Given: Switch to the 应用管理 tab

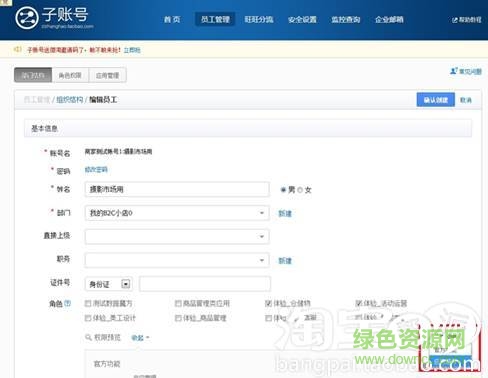Looking at the screenshot, I should (107, 75).
